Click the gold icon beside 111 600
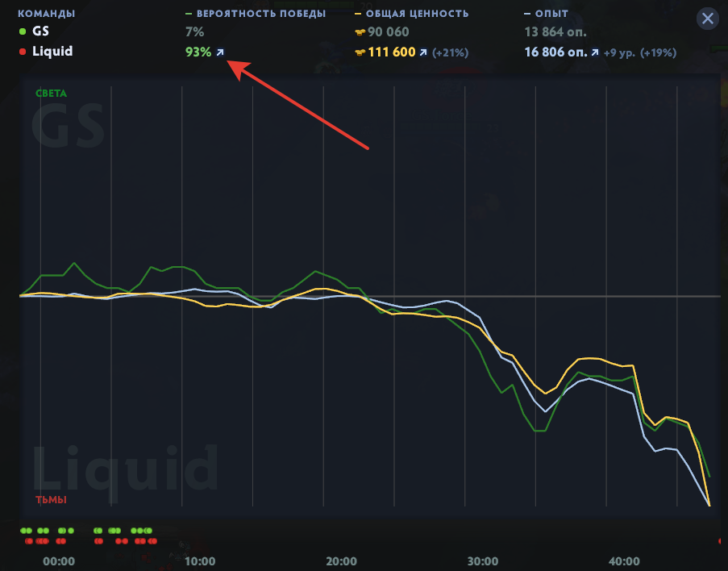 [x=360, y=52]
